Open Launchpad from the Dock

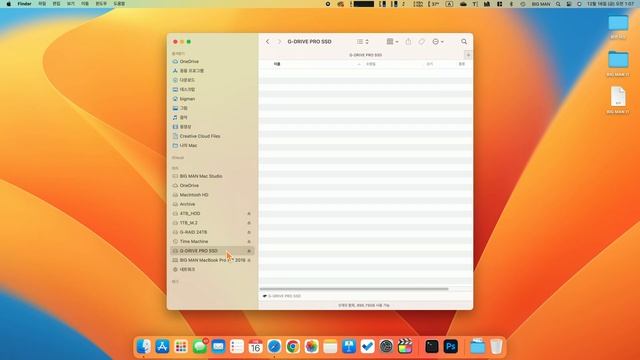tap(181, 347)
